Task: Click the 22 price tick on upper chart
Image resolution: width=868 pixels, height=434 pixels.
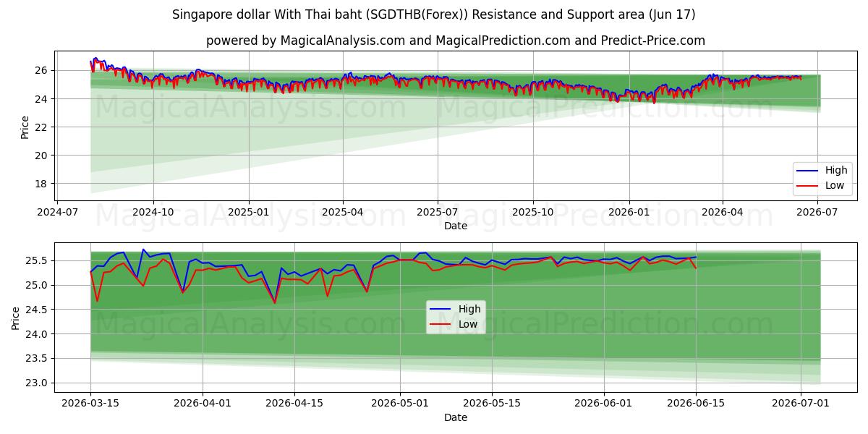Action: coord(43,127)
